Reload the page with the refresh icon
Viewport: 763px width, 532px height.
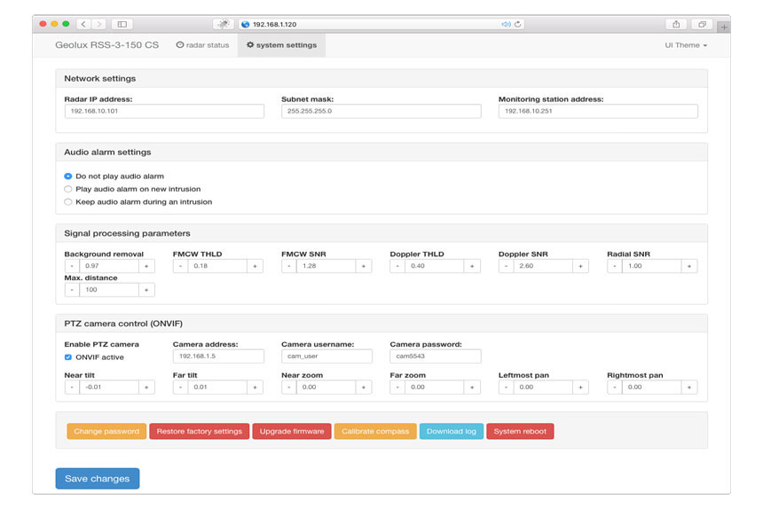tap(518, 24)
